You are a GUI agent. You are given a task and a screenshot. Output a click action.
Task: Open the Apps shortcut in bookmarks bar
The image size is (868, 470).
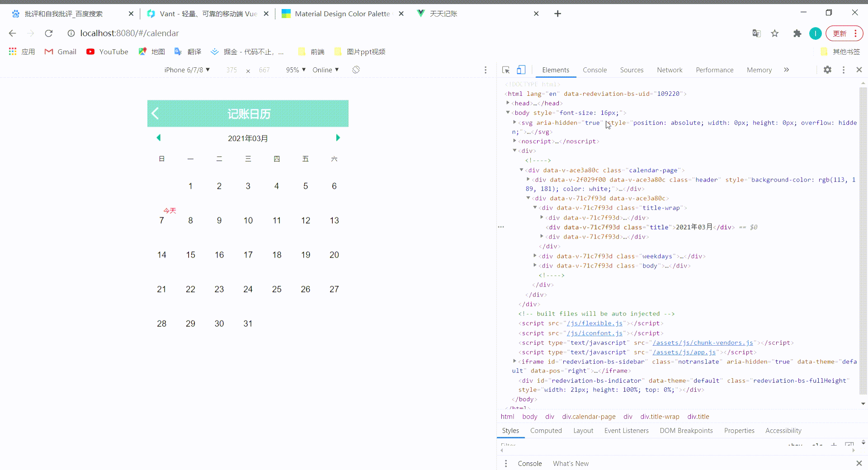(22, 52)
